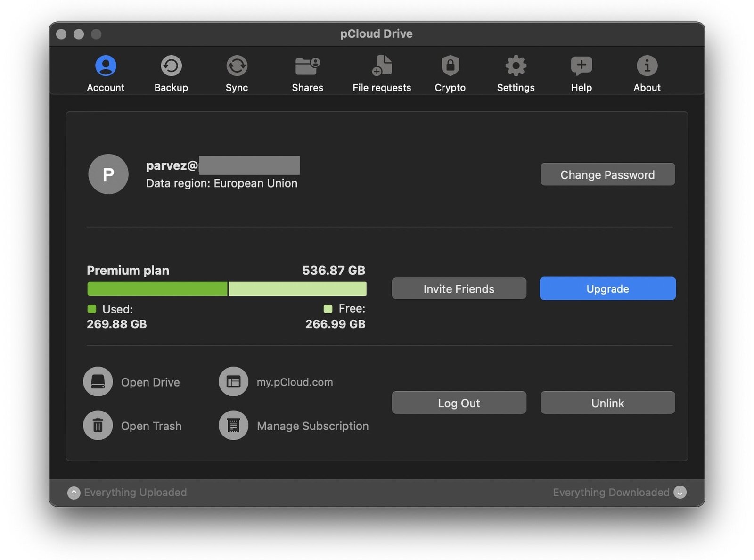Click the download arrow status icon
The height and width of the screenshot is (560, 754).
pyautogui.click(x=680, y=492)
